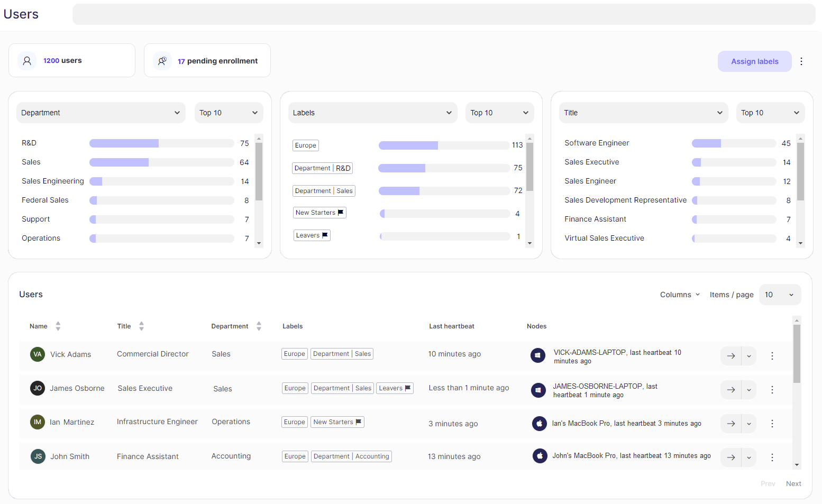This screenshot has width=822, height=504.
Task: Click the Assign labels button
Action: point(754,61)
